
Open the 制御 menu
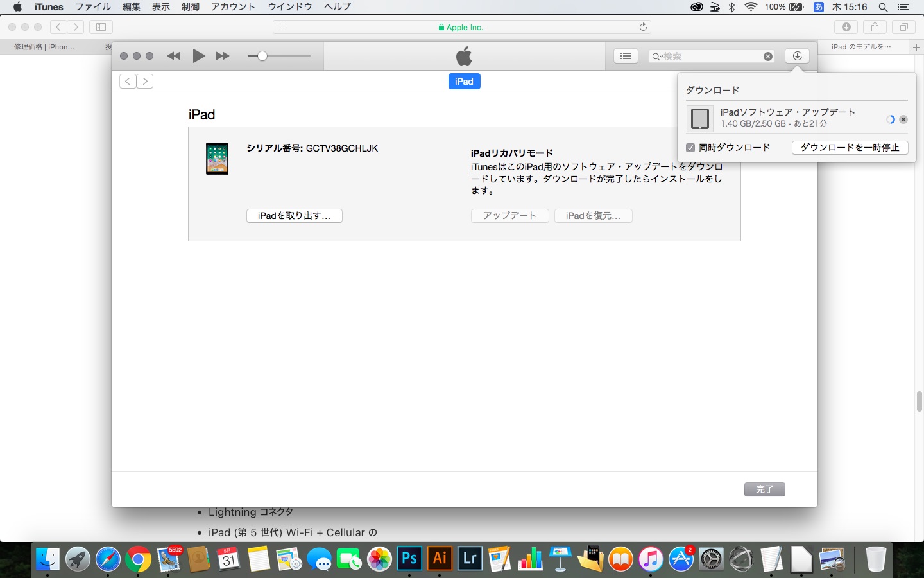tap(191, 7)
